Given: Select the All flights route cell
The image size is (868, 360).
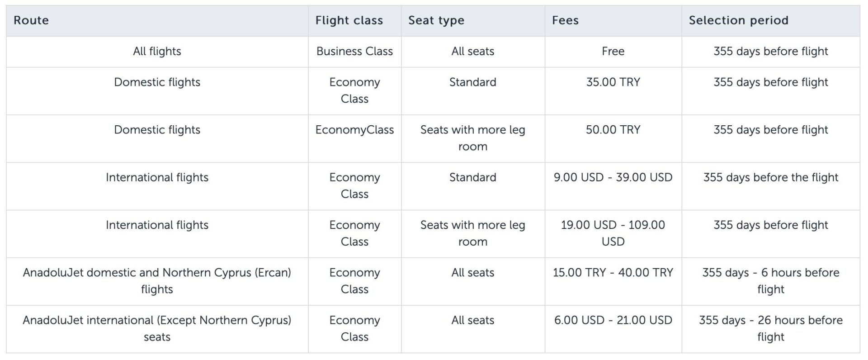Looking at the screenshot, I should [x=157, y=52].
